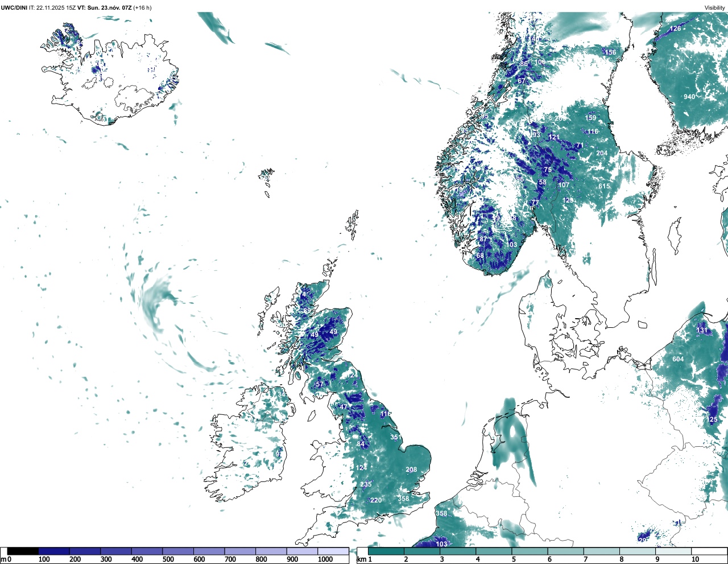This screenshot has width=728, height=564.
Task: Click the (+16 h) forecast offset
Action: tap(142, 7)
